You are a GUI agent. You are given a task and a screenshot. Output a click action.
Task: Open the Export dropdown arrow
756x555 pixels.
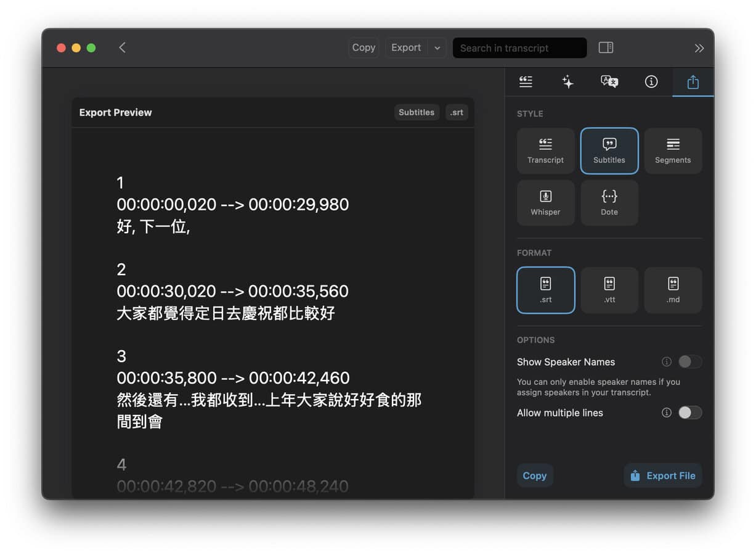pyautogui.click(x=437, y=47)
